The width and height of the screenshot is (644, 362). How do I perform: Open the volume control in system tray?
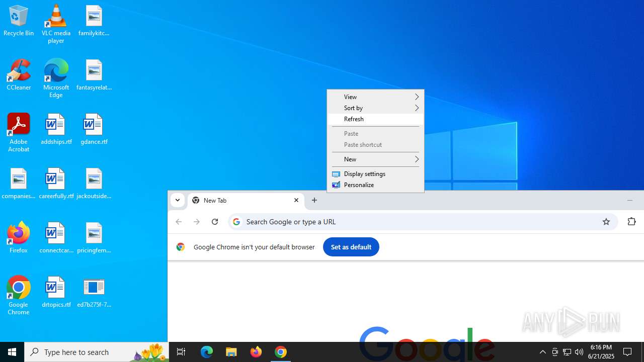(x=579, y=352)
